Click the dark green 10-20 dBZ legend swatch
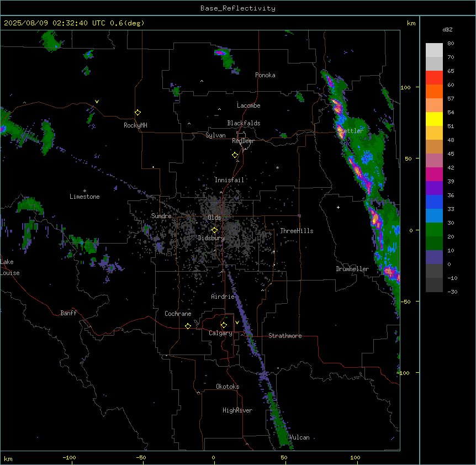This screenshot has width=476, height=465. pos(434,243)
